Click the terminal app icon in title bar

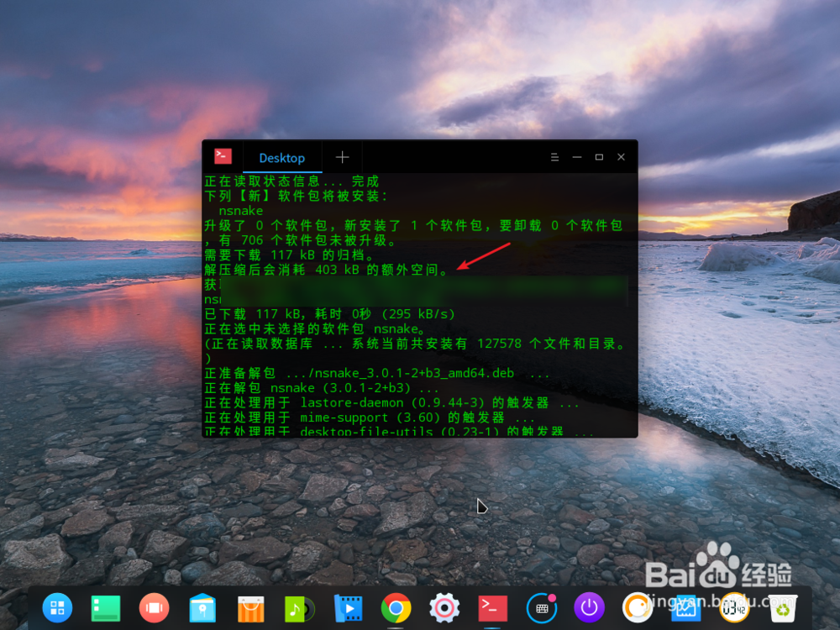tap(223, 156)
